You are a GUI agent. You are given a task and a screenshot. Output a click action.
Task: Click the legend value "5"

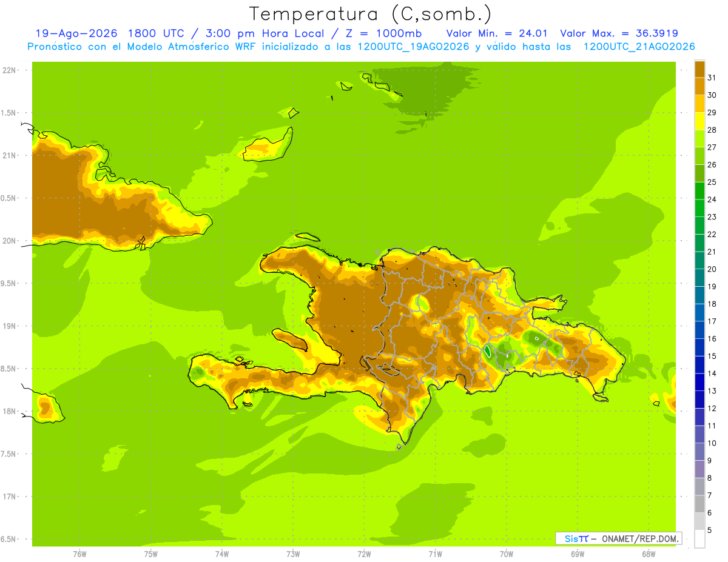point(710,530)
